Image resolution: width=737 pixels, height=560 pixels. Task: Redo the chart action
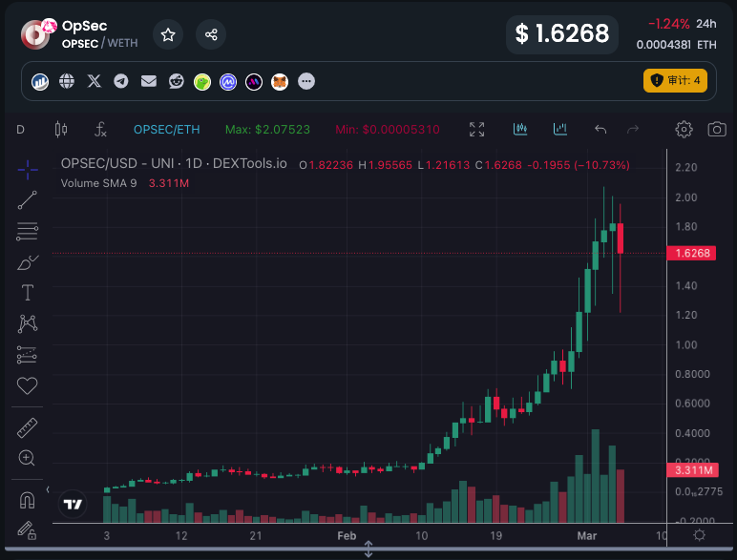pyautogui.click(x=633, y=129)
